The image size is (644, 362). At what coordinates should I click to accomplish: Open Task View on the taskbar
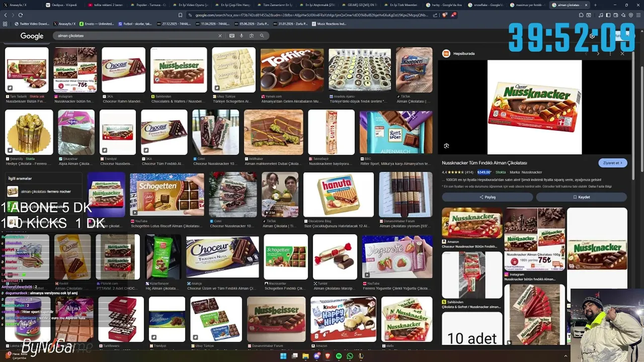coord(294,356)
